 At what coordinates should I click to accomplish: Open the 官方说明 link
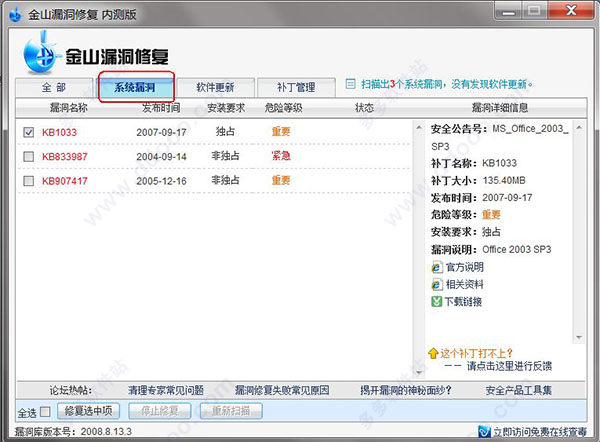(x=465, y=267)
